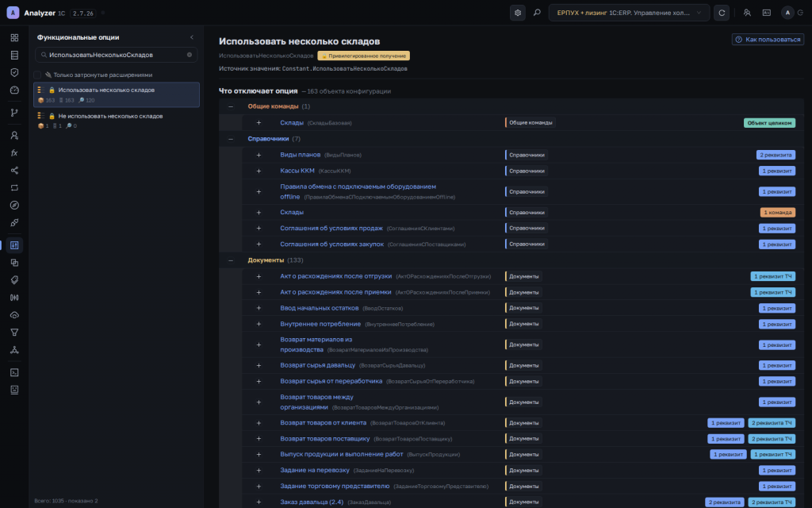Open 'Выпуск продукции и выполнение работ' link
This screenshot has height=508, width=812.
[341, 454]
